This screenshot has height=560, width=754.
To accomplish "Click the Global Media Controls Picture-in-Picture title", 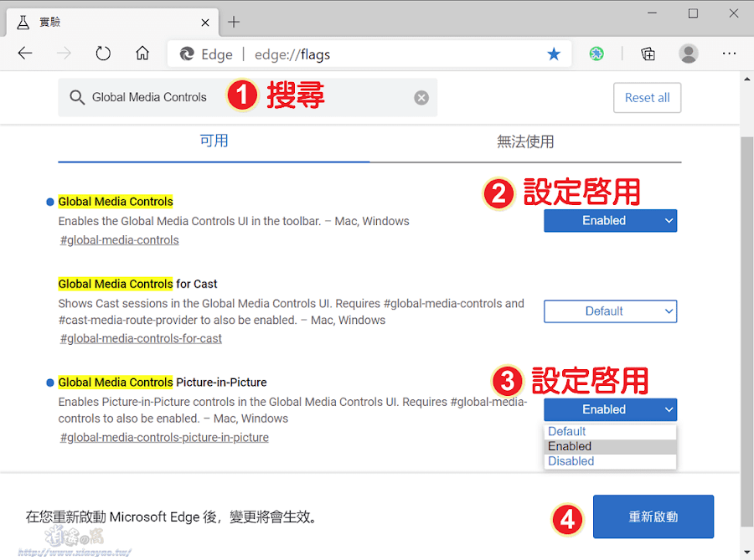I will [163, 383].
